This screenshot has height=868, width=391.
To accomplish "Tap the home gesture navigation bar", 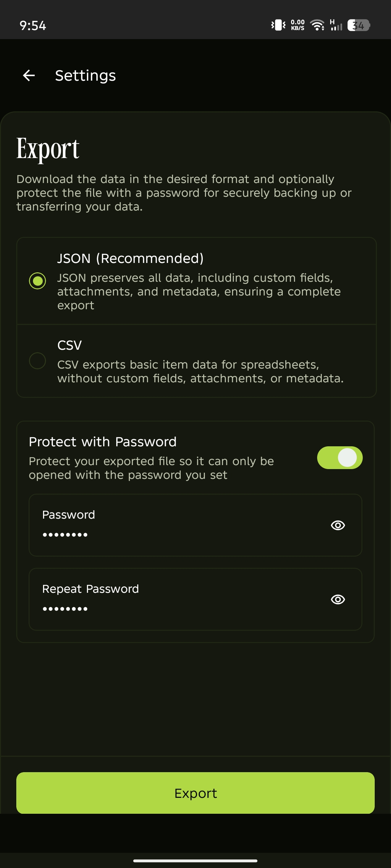I will [x=195, y=861].
